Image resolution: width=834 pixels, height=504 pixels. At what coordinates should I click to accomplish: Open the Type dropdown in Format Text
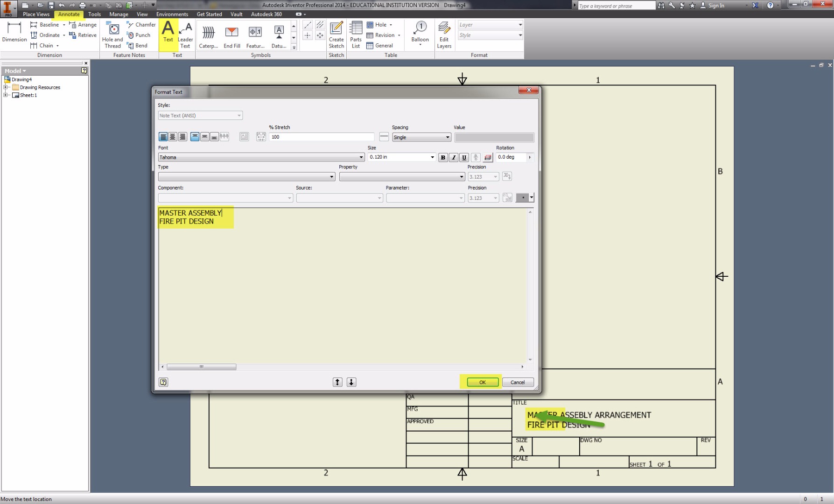246,177
